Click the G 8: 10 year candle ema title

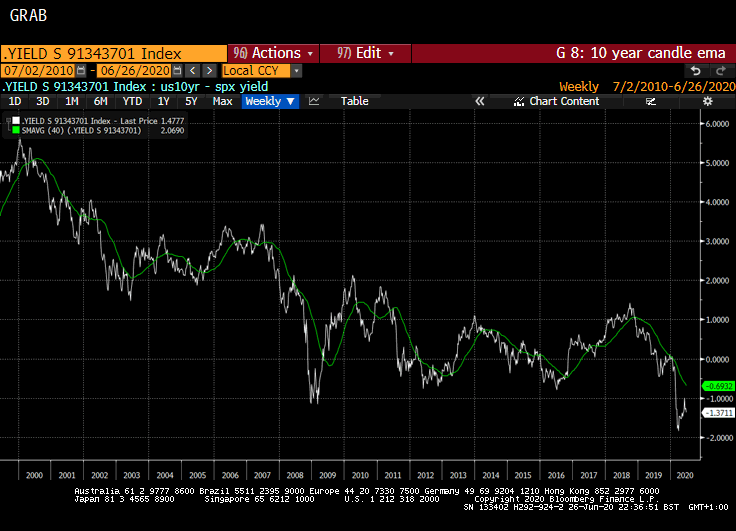point(641,53)
